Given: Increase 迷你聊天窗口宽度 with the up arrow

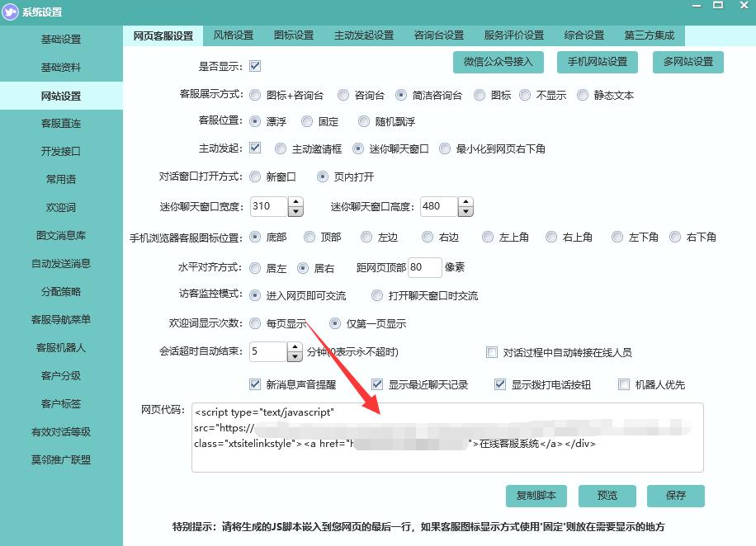Looking at the screenshot, I should click(x=295, y=202).
